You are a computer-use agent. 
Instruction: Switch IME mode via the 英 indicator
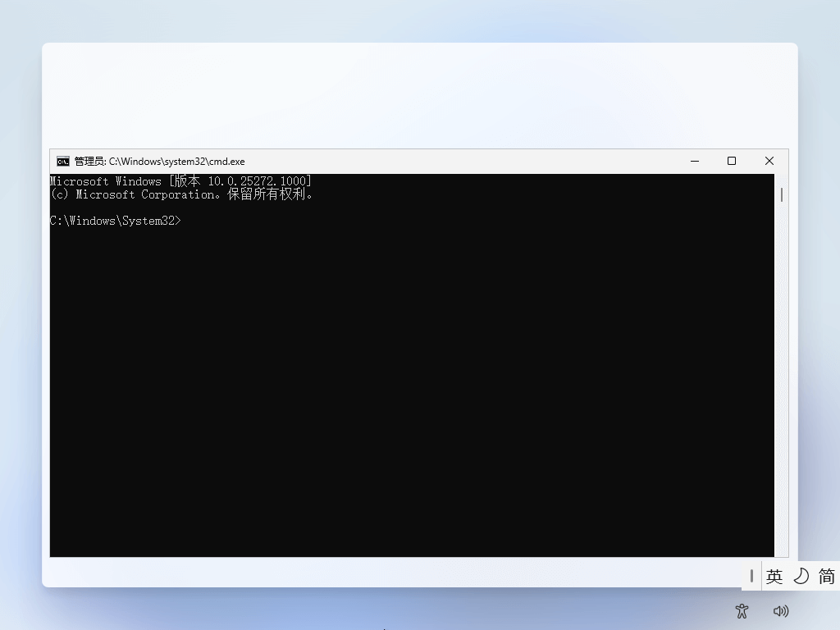tap(774, 577)
